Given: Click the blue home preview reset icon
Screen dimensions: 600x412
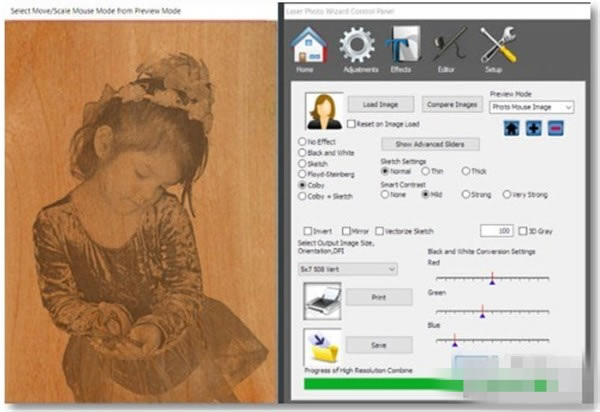Looking at the screenshot, I should (512, 128).
